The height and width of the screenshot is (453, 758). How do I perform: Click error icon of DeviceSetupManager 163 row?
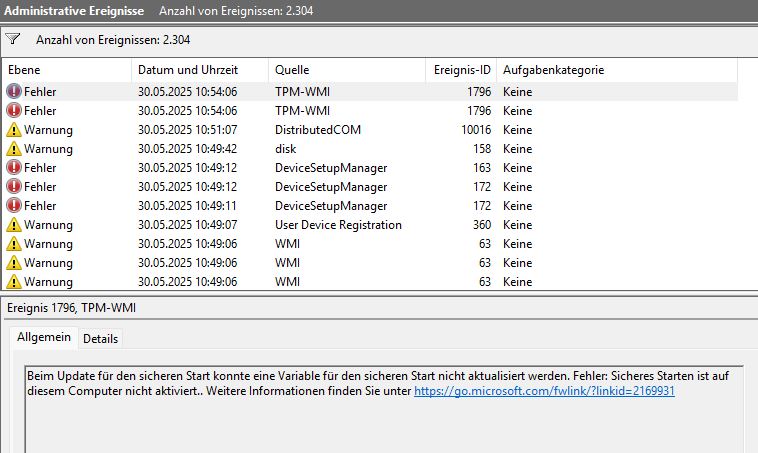coord(14,167)
